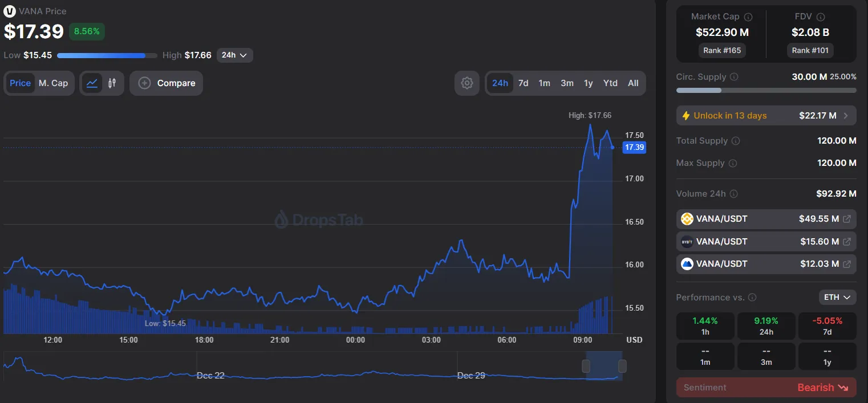This screenshot has height=403, width=868.
Task: Click the $22.17 M unlock amount
Action: point(818,116)
